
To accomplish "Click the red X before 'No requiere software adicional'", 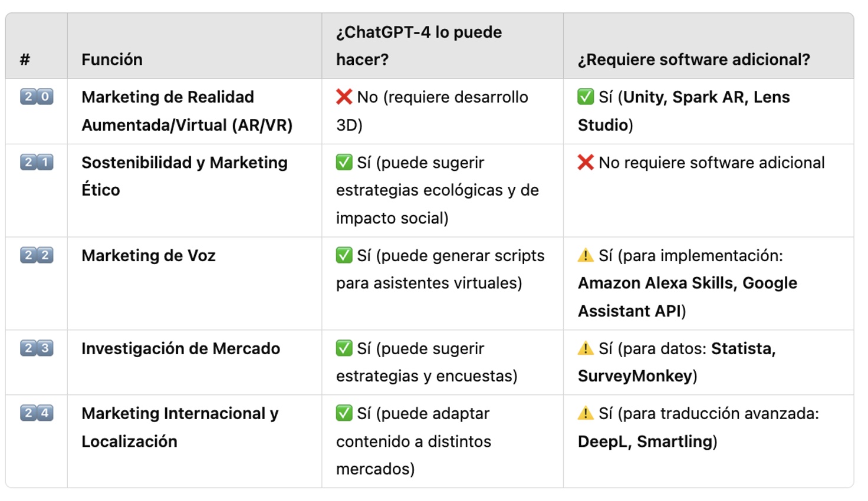I will coord(585,162).
